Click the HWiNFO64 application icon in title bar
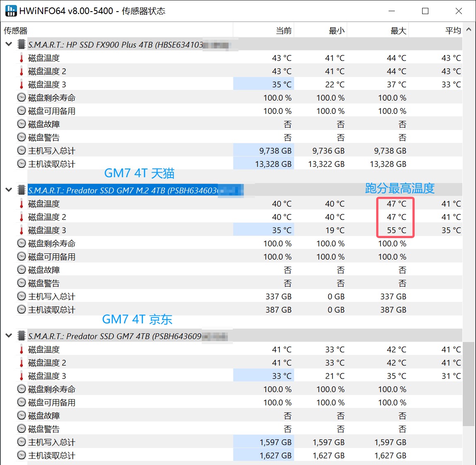This screenshot has width=476, height=465. [11, 10]
